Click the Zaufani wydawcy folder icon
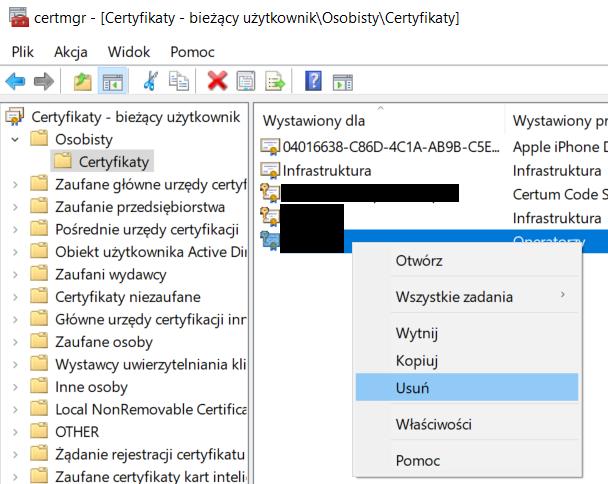The height and width of the screenshot is (484, 608). [x=39, y=273]
